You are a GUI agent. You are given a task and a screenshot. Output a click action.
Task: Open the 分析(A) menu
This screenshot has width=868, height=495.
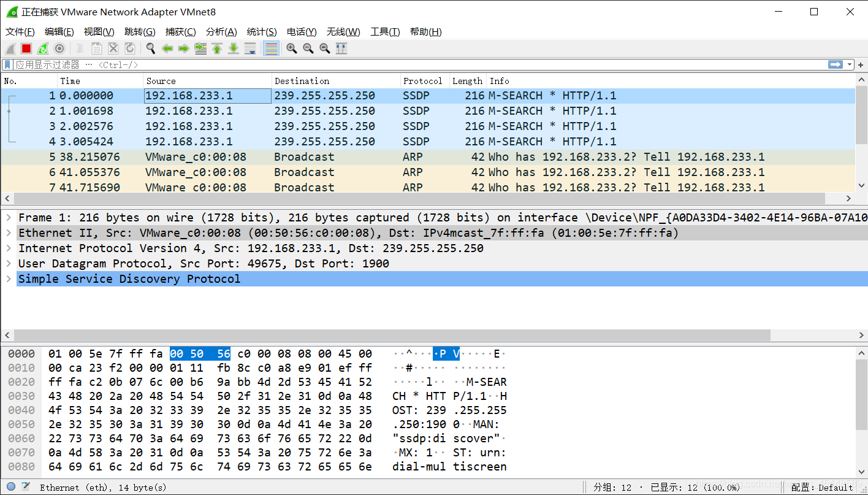[221, 32]
